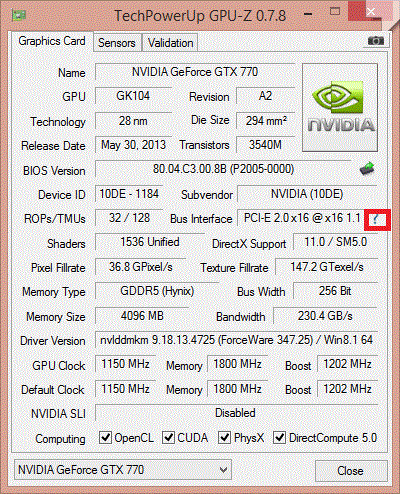The image size is (400, 494).
Task: Click the Bus Interface field PCI-E 2.0 x16
Action: point(301,218)
